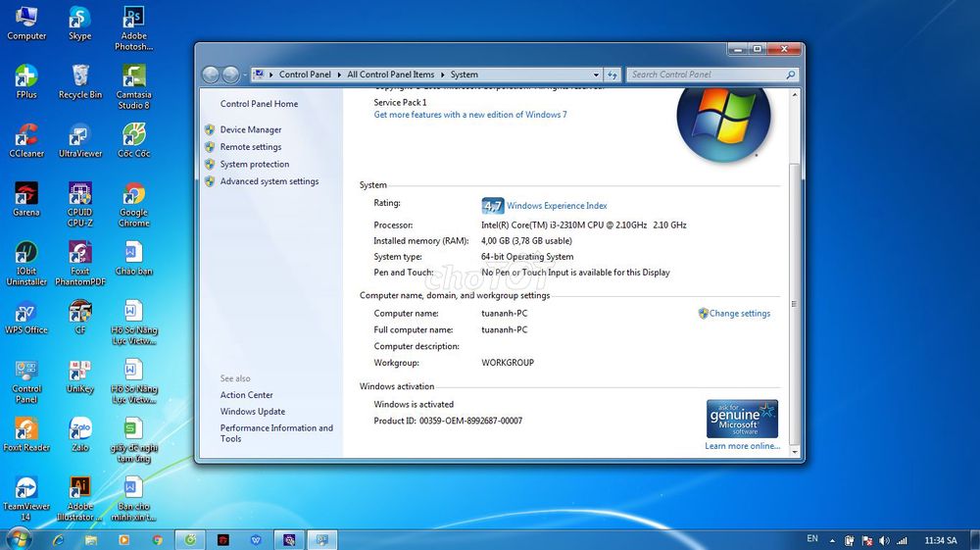Select 'System' in the breadcrumb
The width and height of the screenshot is (980, 550).
(x=464, y=75)
